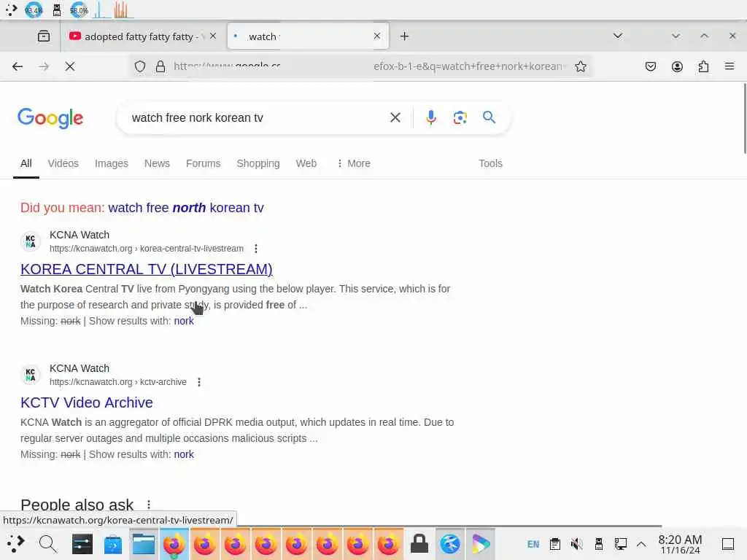747x560 pixels.
Task: Switch to Images results tab
Action: (x=112, y=163)
